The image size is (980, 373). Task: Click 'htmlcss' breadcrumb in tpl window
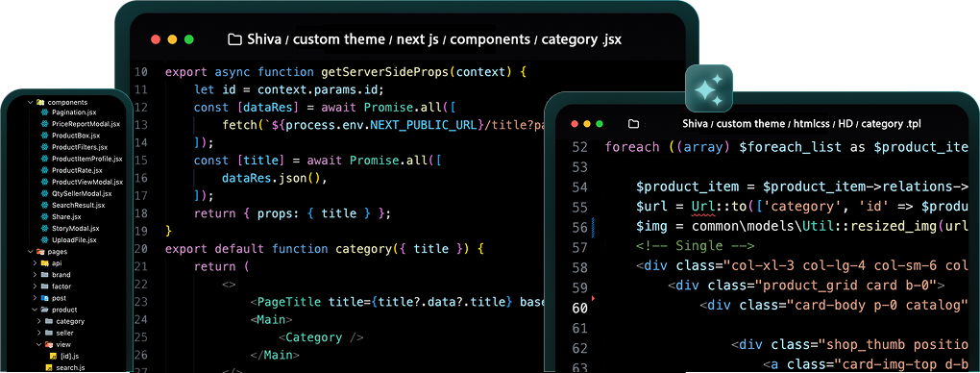pos(811,124)
